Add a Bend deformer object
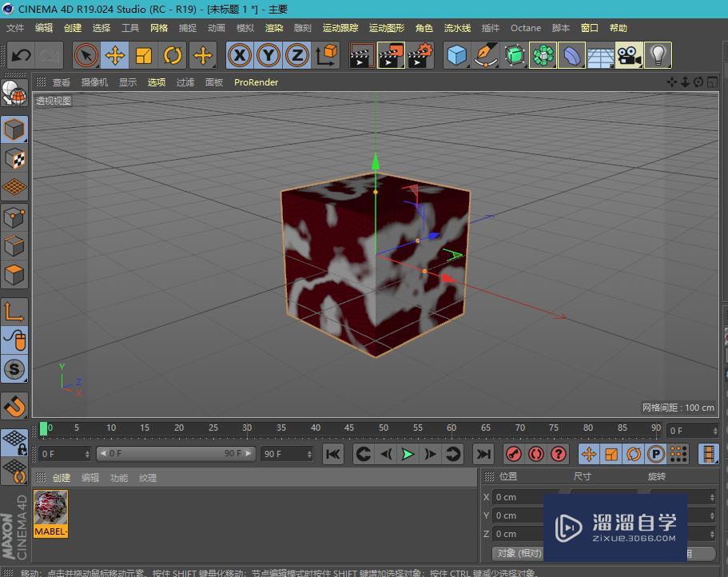The width and height of the screenshot is (728, 577). point(572,55)
